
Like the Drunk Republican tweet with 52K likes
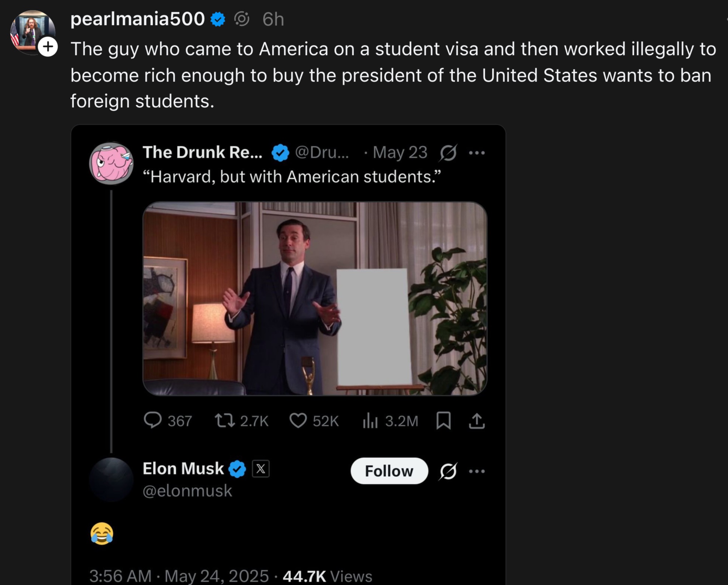298,420
